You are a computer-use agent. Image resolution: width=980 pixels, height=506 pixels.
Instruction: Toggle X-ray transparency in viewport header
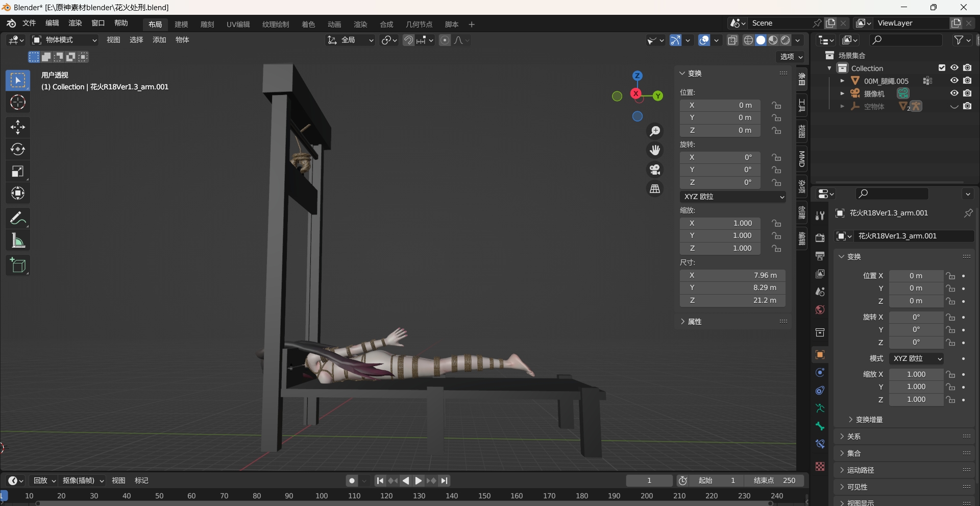point(733,40)
